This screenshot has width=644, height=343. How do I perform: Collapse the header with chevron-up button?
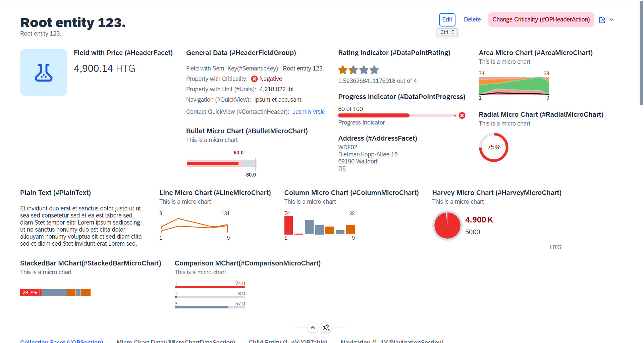[x=313, y=328]
